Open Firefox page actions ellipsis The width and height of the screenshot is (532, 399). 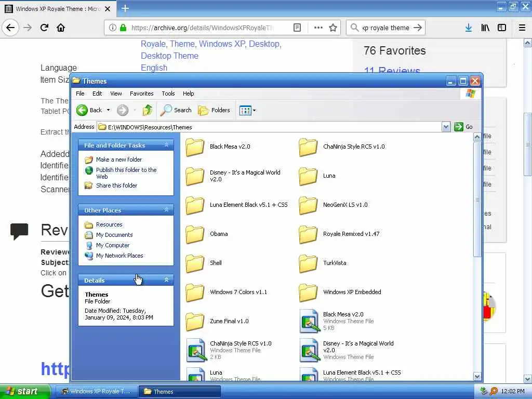(x=318, y=28)
